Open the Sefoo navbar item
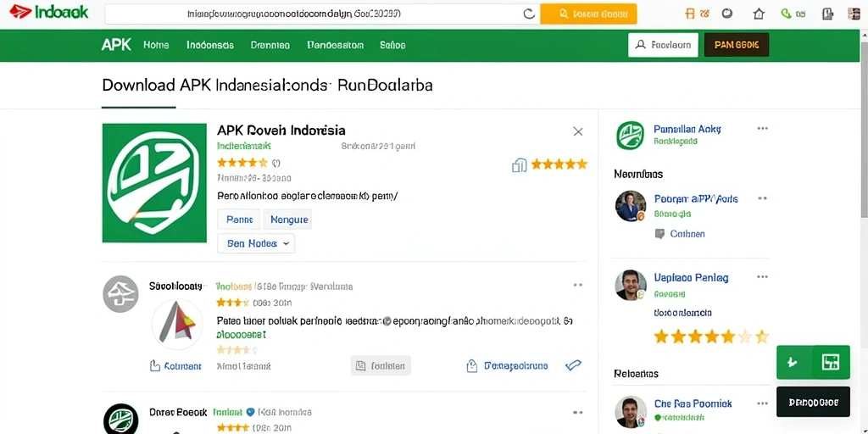Viewport: 868px width, 434px height. point(392,46)
